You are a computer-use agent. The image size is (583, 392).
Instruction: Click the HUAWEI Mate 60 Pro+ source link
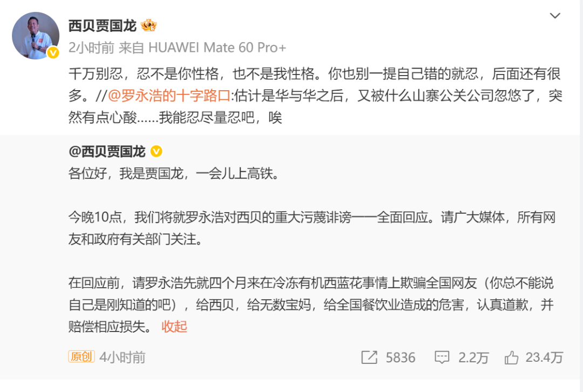(217, 48)
